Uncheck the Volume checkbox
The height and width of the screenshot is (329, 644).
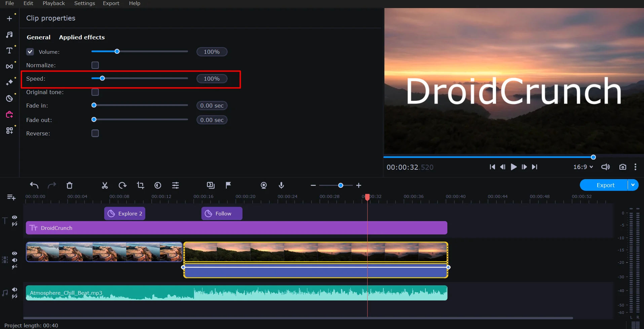(x=30, y=52)
